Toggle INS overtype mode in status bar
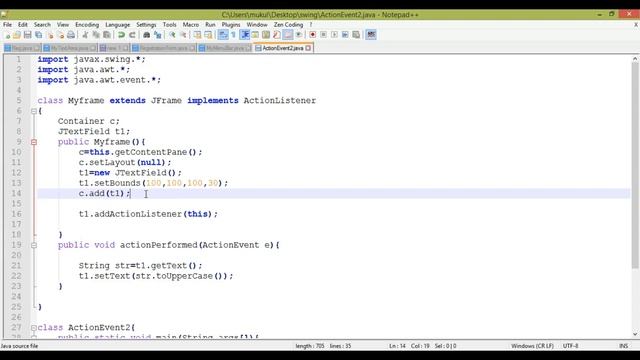640x360 pixels. coord(623,346)
